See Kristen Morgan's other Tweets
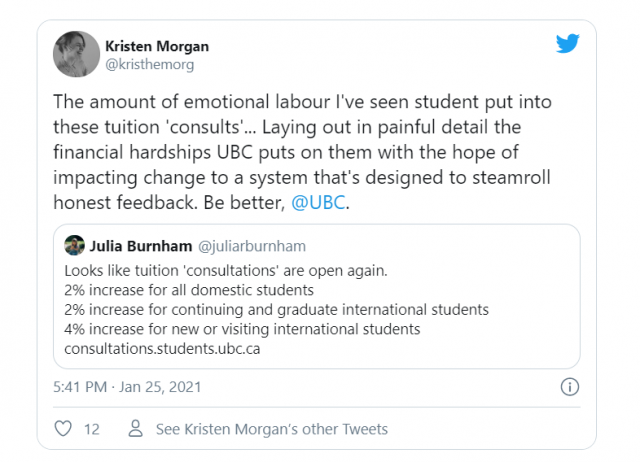Screen dimensions: 640x462 [x=272, y=429]
